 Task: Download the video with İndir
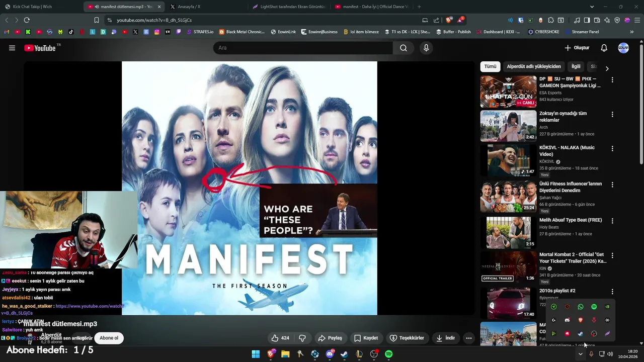click(x=446, y=338)
